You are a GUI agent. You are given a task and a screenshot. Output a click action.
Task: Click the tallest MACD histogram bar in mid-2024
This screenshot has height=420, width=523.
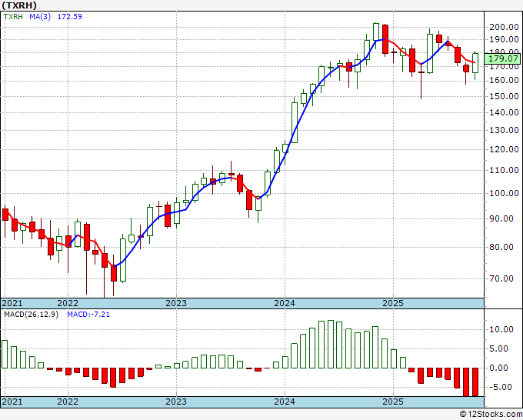[331, 344]
